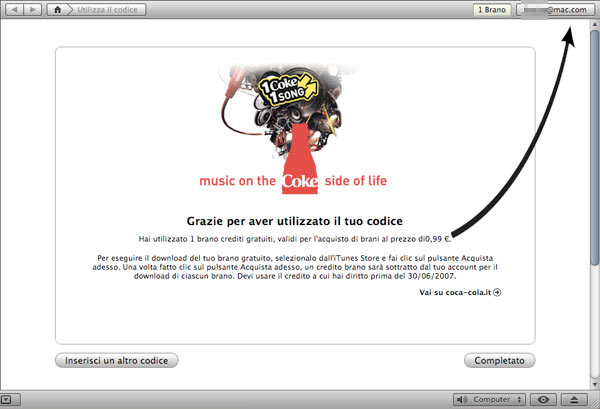Click the up-down arrows beside Computer
The height and width of the screenshot is (409, 600).
coord(518,399)
